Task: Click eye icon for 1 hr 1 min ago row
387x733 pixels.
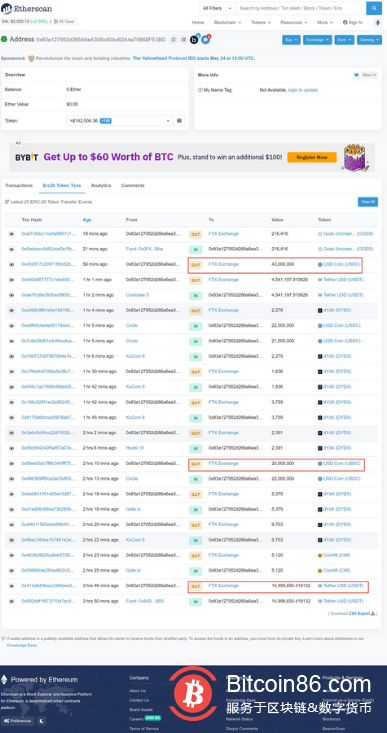Action: pyautogui.click(x=12, y=280)
